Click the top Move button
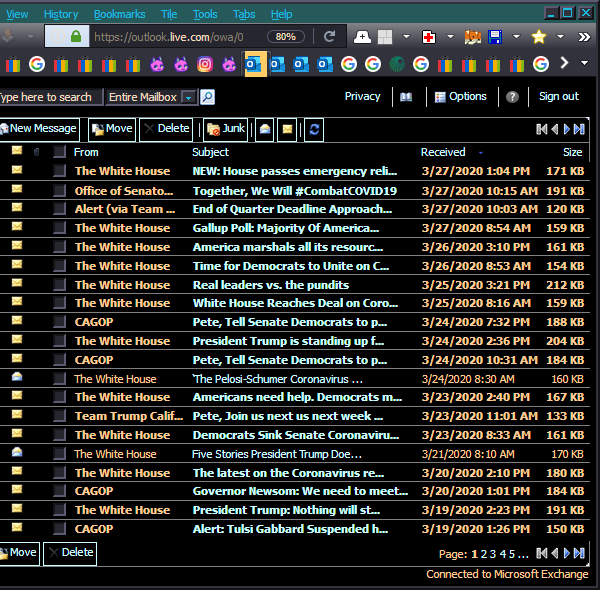600x590 pixels. tap(112, 129)
